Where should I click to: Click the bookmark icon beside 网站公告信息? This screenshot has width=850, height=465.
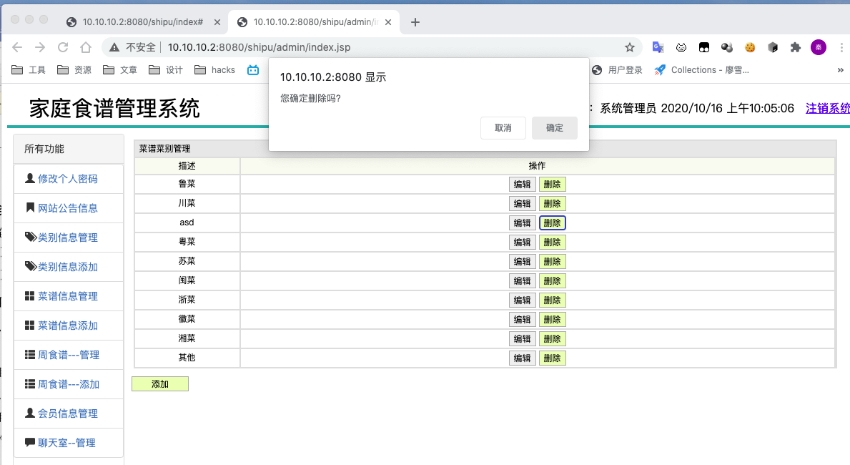(x=30, y=207)
